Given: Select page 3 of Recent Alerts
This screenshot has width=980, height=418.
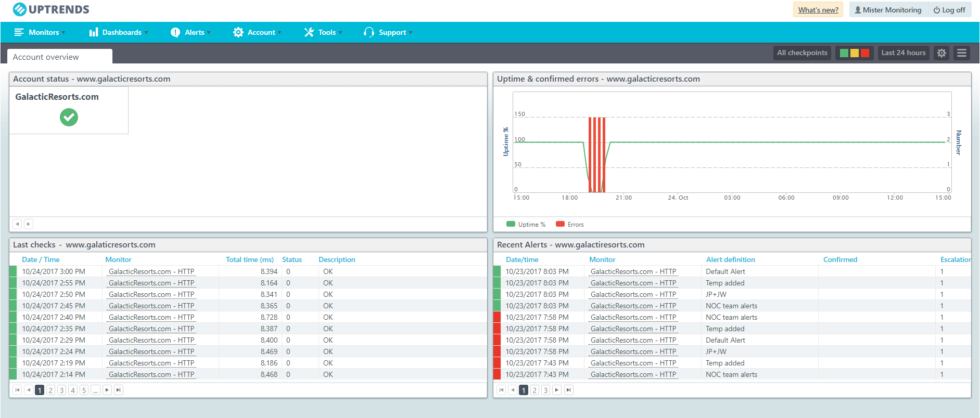Looking at the screenshot, I should click(x=545, y=390).
